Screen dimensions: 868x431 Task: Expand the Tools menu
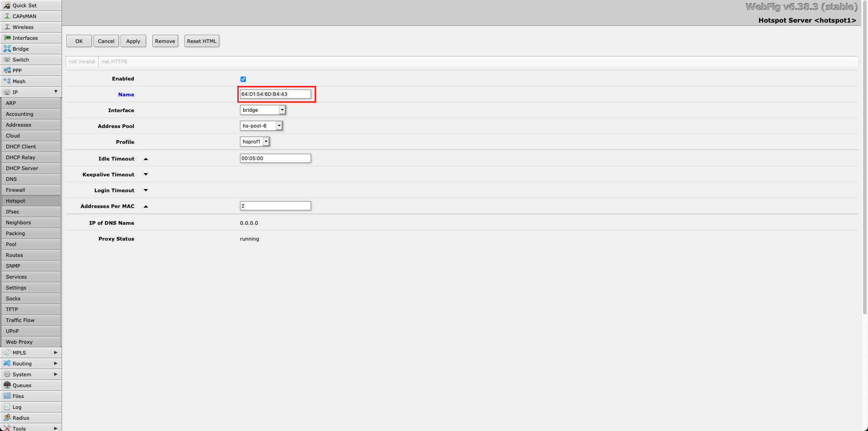click(31, 428)
